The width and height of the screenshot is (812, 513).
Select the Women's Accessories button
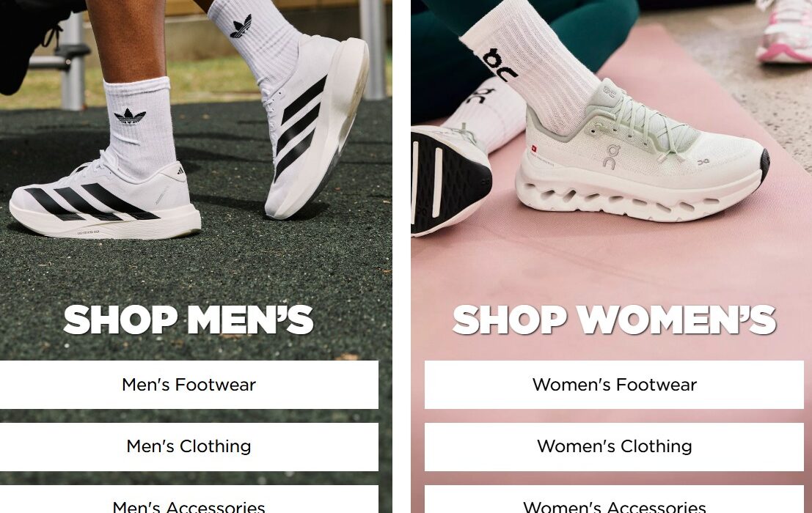pyautogui.click(x=614, y=501)
